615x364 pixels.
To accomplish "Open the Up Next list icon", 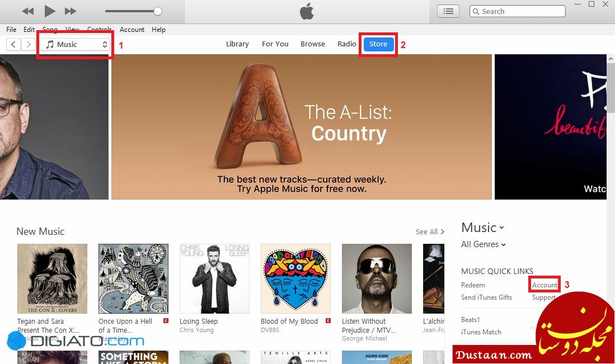I will click(x=448, y=11).
